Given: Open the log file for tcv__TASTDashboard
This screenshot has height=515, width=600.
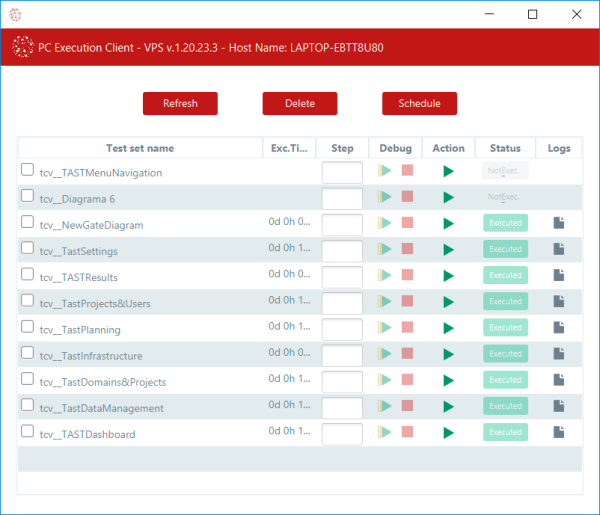Looking at the screenshot, I should click(x=559, y=432).
